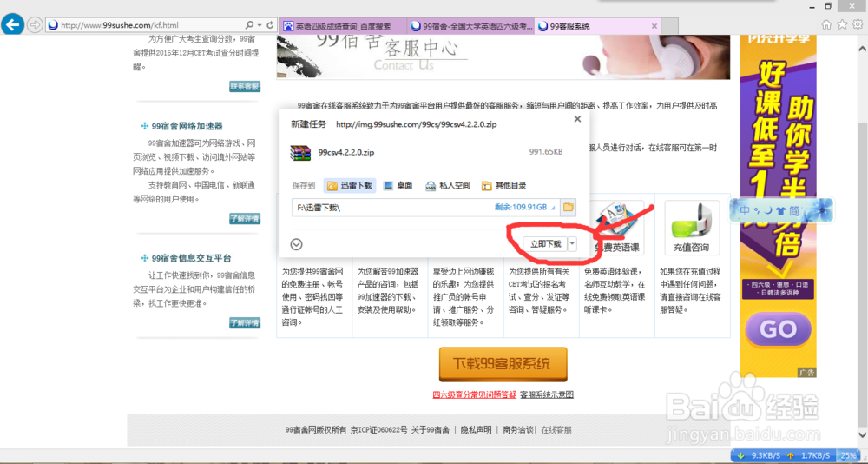This screenshot has height=464, width=868.
Task: Choose 桌面 save location
Action: pyautogui.click(x=398, y=186)
